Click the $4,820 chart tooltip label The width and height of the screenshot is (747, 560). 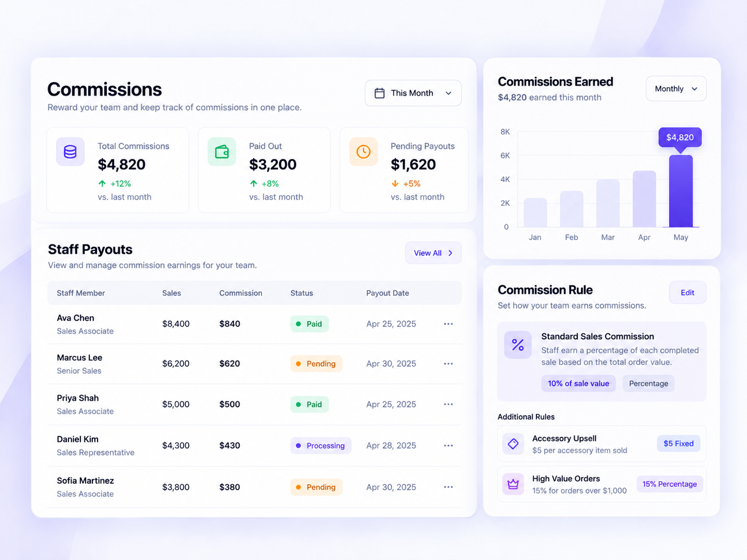point(680,138)
